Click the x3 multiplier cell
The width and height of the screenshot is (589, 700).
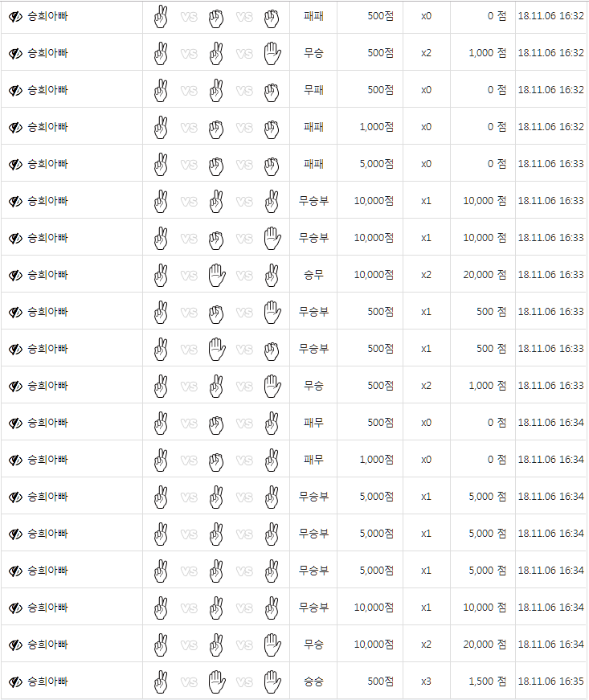[x=426, y=682]
